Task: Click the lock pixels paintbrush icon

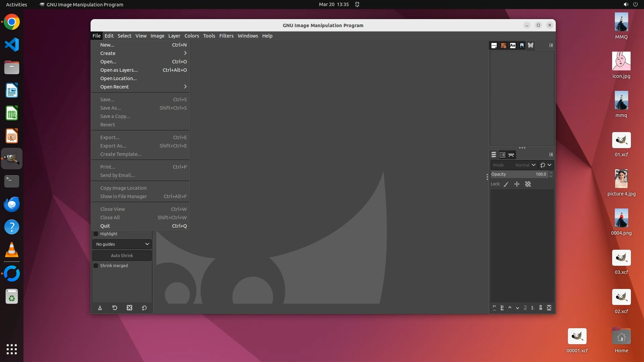Action: (506, 184)
